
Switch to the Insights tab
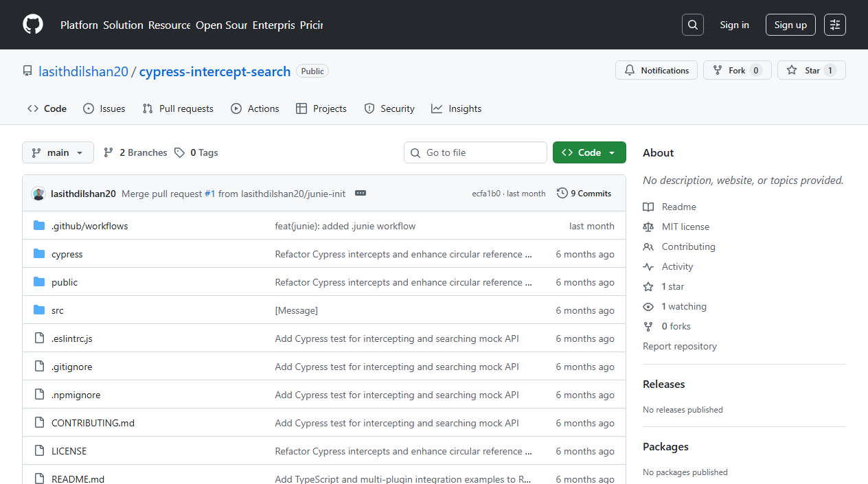point(457,108)
